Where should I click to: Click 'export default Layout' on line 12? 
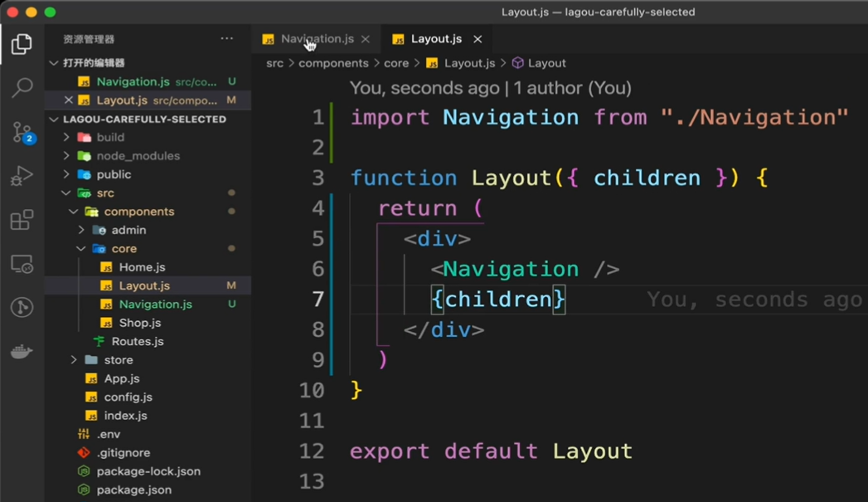(x=491, y=451)
